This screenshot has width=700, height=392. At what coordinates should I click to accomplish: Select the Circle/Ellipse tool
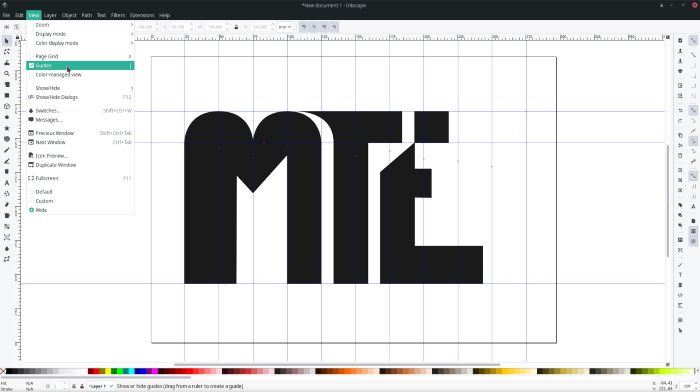7,117
